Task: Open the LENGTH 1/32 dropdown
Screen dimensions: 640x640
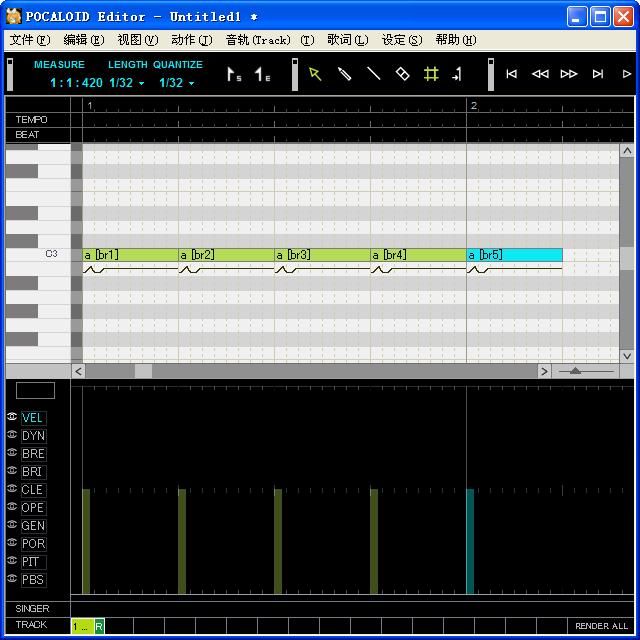Action: (x=127, y=83)
